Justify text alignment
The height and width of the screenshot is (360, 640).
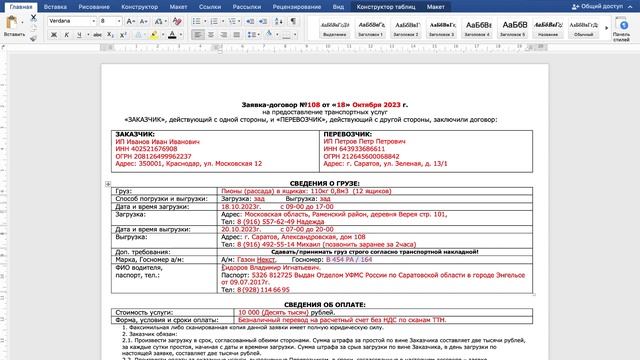coord(236,35)
